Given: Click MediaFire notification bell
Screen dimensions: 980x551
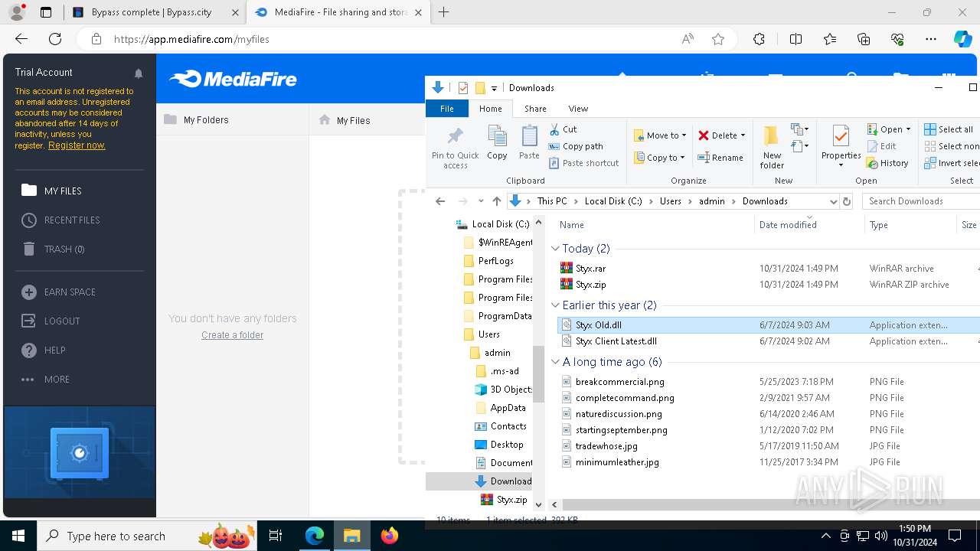Looking at the screenshot, I should (x=139, y=73).
